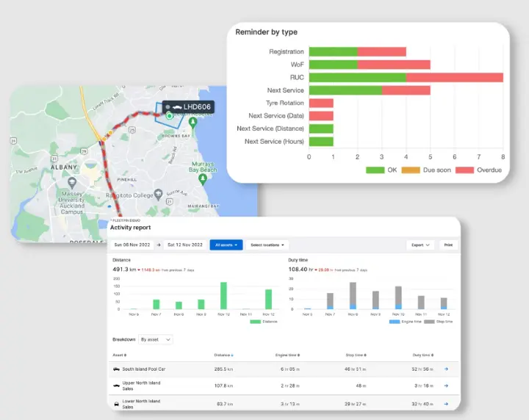Toggle the Overdue legend series
This screenshot has height=420, width=529.
pos(478,170)
